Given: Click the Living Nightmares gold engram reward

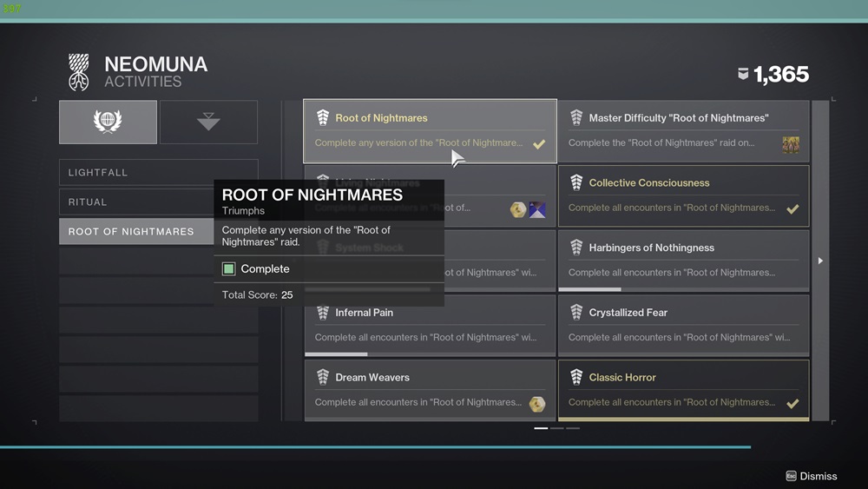Looking at the screenshot, I should coord(518,209).
